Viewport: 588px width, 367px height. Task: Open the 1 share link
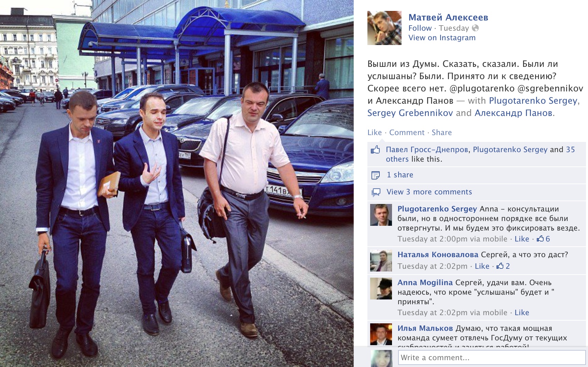[x=400, y=175]
